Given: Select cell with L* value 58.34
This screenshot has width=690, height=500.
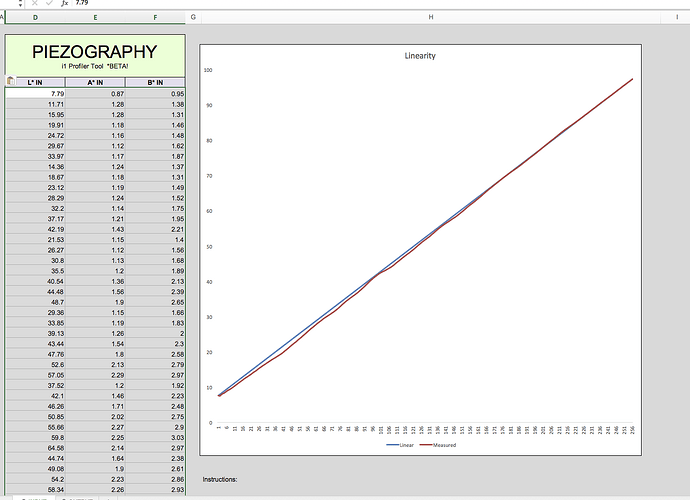Looking at the screenshot, I should pos(35,489).
